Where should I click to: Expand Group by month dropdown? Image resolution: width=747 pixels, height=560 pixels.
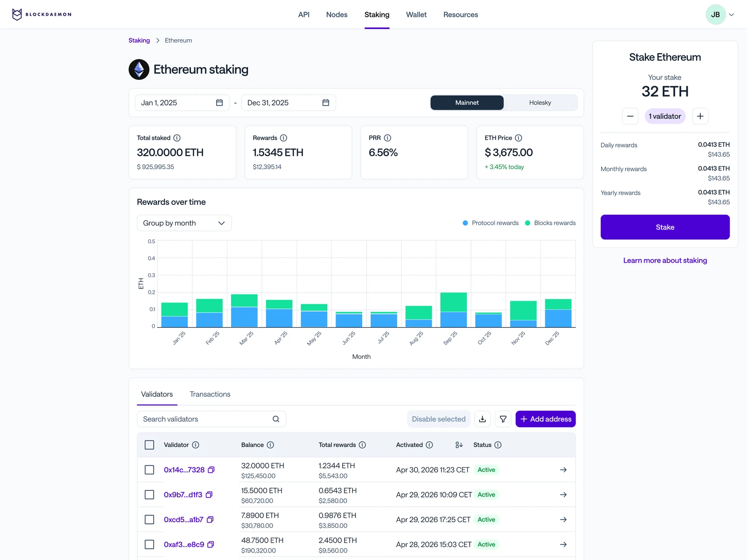184,223
